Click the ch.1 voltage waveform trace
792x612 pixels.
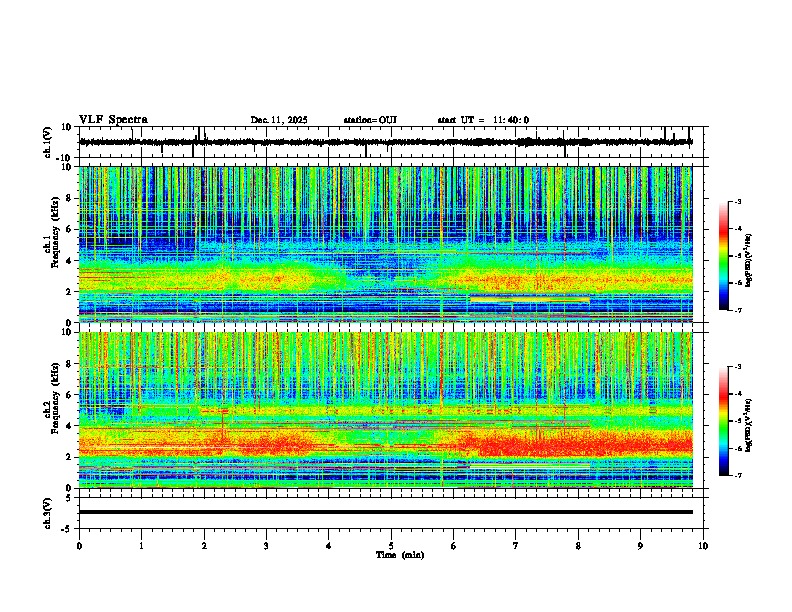385,142
